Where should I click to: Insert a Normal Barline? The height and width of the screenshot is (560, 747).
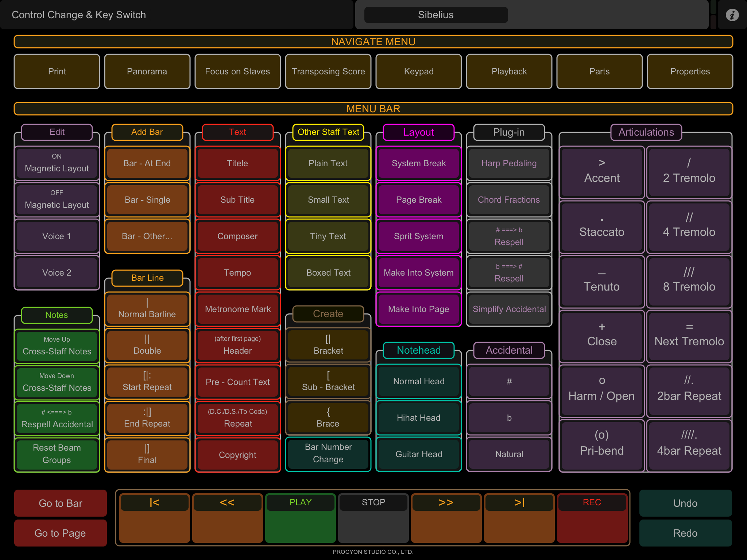point(147,309)
